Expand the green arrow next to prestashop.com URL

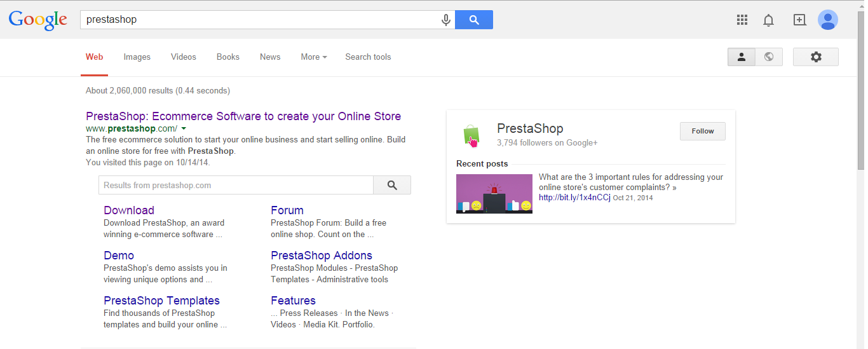click(184, 128)
